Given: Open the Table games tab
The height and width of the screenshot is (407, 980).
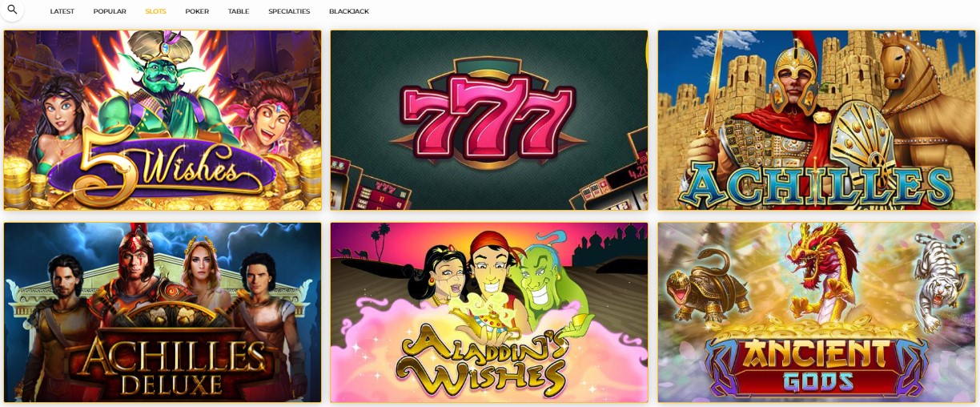Looking at the screenshot, I should (x=239, y=12).
